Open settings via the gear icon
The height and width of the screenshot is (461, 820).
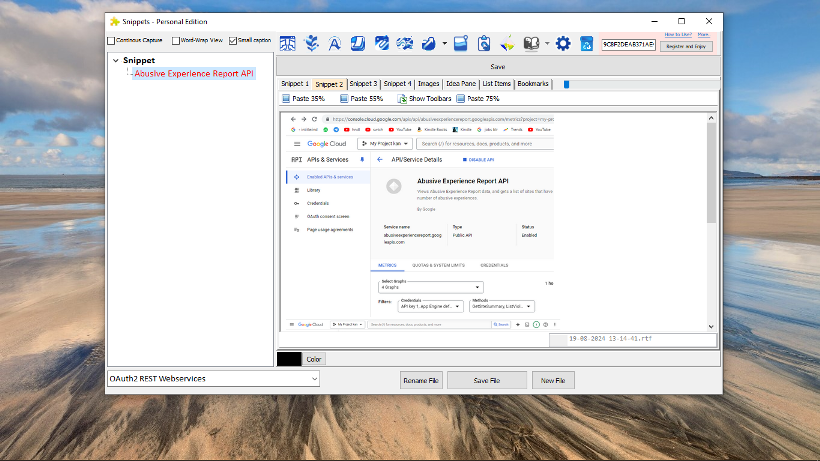pyautogui.click(x=563, y=43)
